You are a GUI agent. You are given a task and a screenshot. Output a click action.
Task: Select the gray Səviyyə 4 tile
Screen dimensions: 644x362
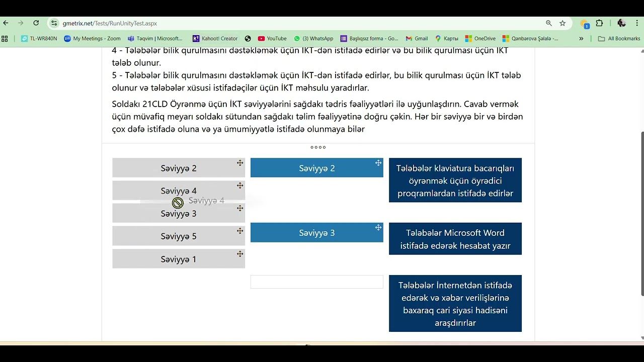(179, 191)
